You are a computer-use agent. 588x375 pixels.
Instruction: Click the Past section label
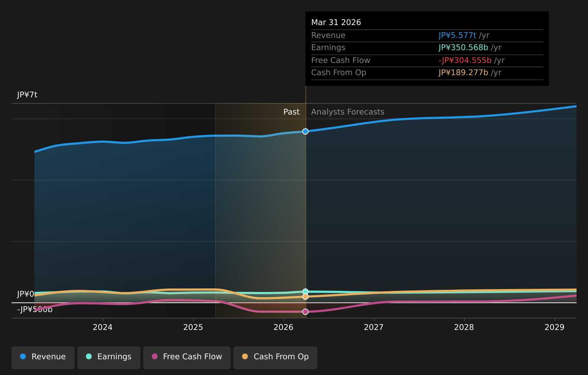tap(291, 112)
